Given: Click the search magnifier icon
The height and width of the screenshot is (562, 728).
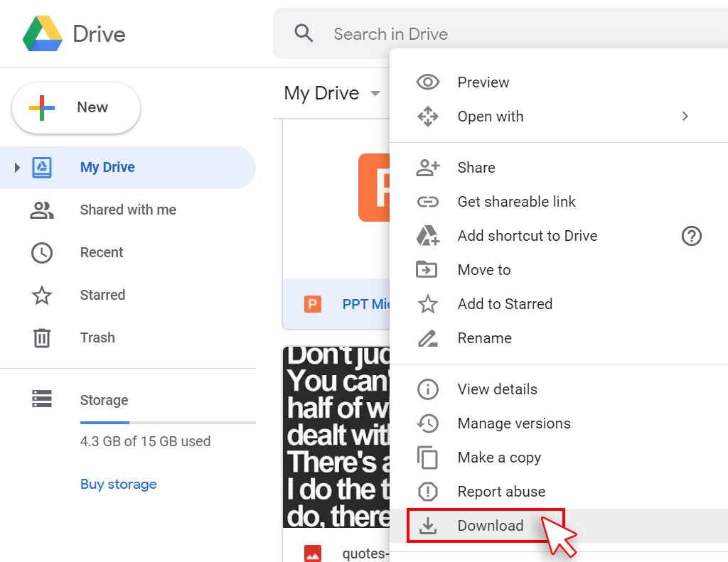Looking at the screenshot, I should pyautogui.click(x=304, y=33).
